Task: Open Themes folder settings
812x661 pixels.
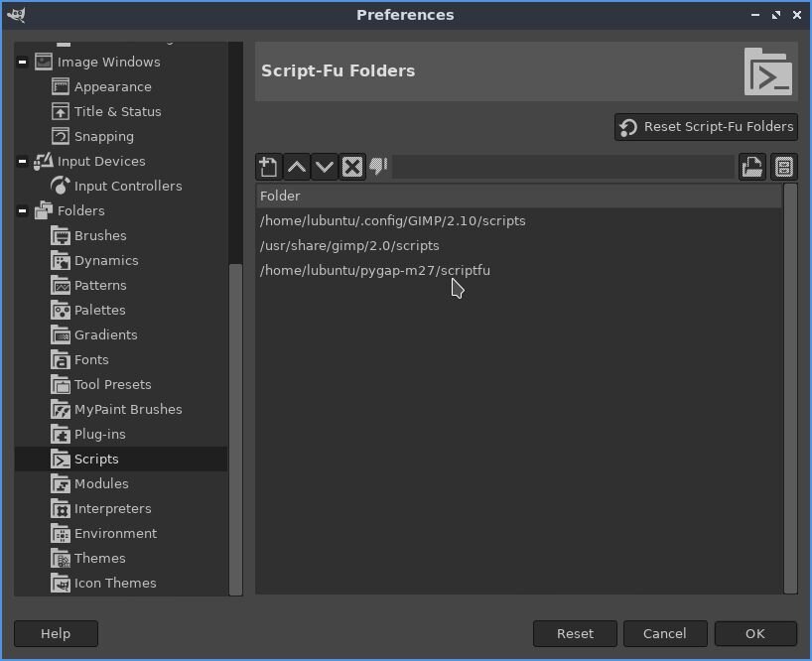Action: (x=100, y=559)
